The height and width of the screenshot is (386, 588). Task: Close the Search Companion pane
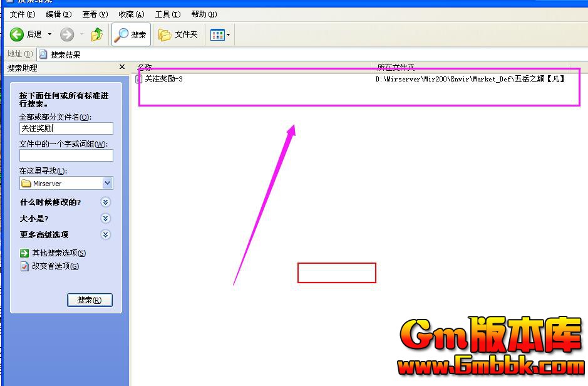click(x=122, y=67)
